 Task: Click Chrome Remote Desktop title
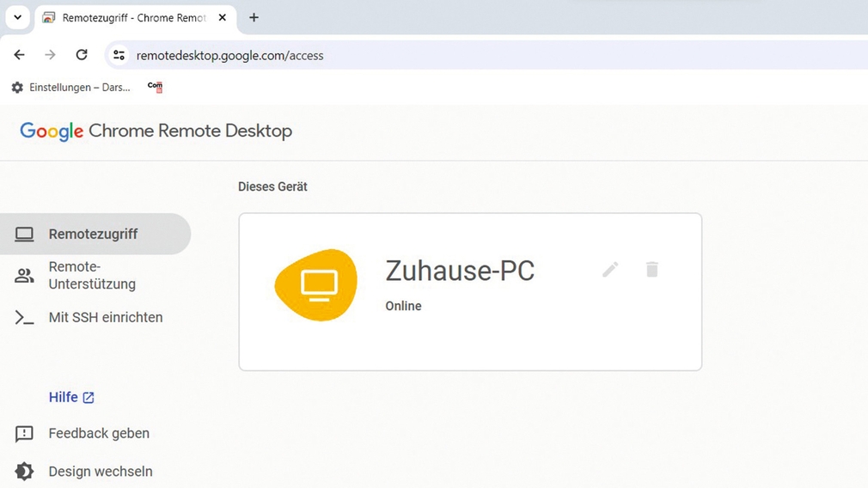191,131
